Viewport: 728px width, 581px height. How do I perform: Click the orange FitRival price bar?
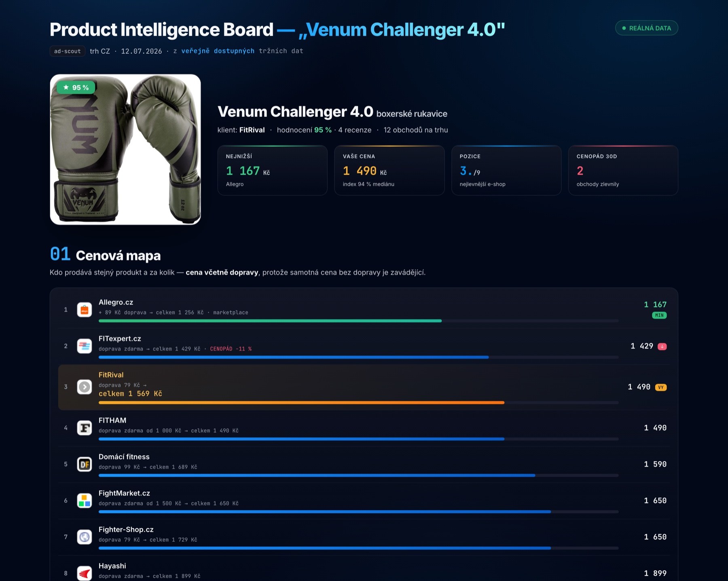(302, 403)
